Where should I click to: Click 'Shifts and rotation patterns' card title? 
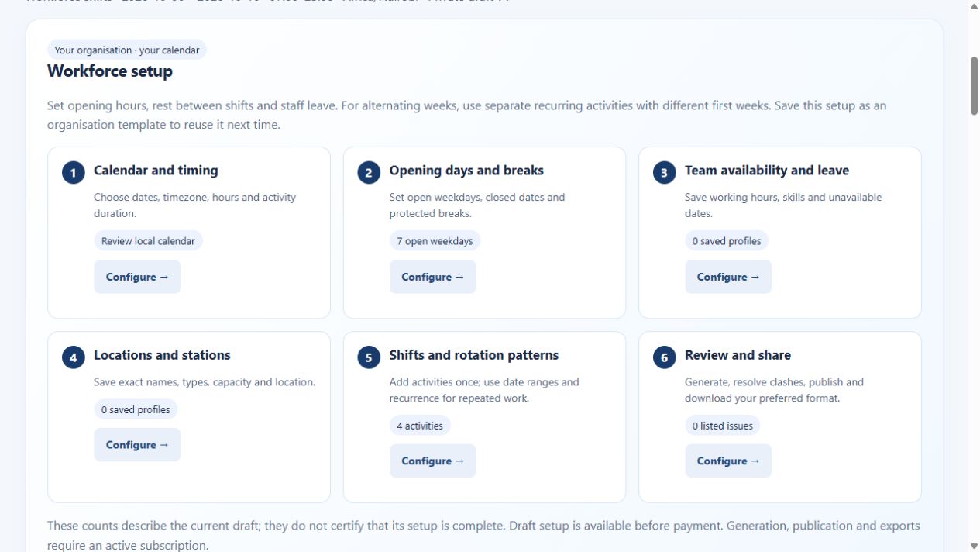pyautogui.click(x=474, y=355)
